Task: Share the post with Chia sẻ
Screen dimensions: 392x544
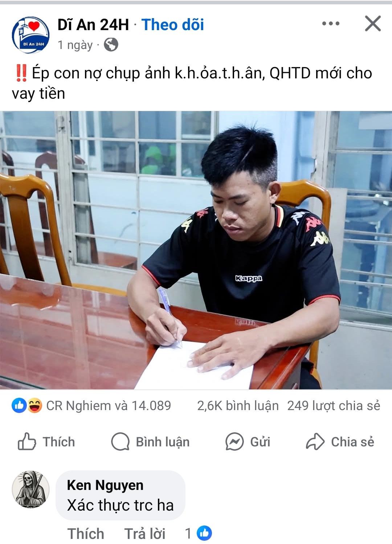Action: [340, 442]
